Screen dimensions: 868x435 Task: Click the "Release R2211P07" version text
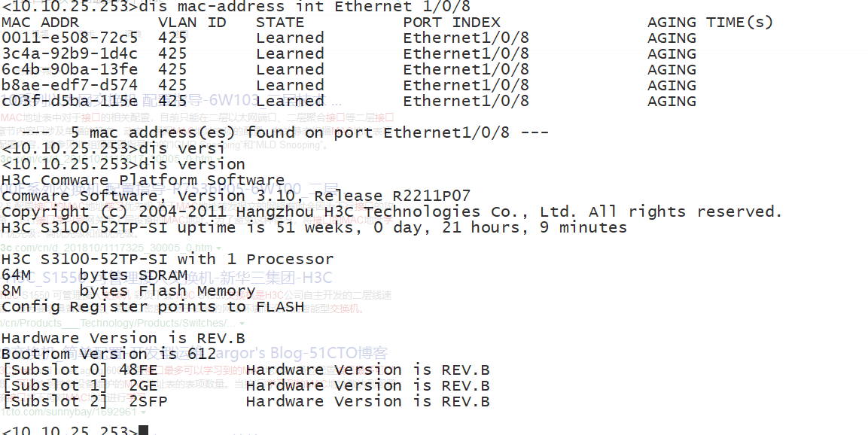click(392, 196)
